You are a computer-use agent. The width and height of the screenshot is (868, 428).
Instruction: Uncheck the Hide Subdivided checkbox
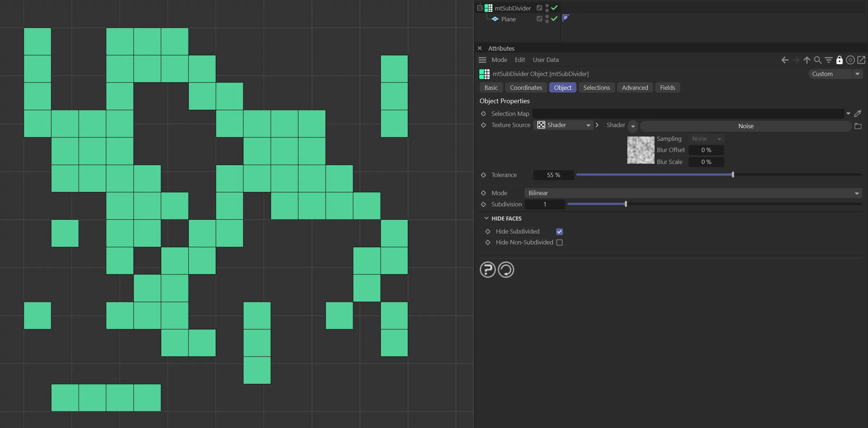560,232
